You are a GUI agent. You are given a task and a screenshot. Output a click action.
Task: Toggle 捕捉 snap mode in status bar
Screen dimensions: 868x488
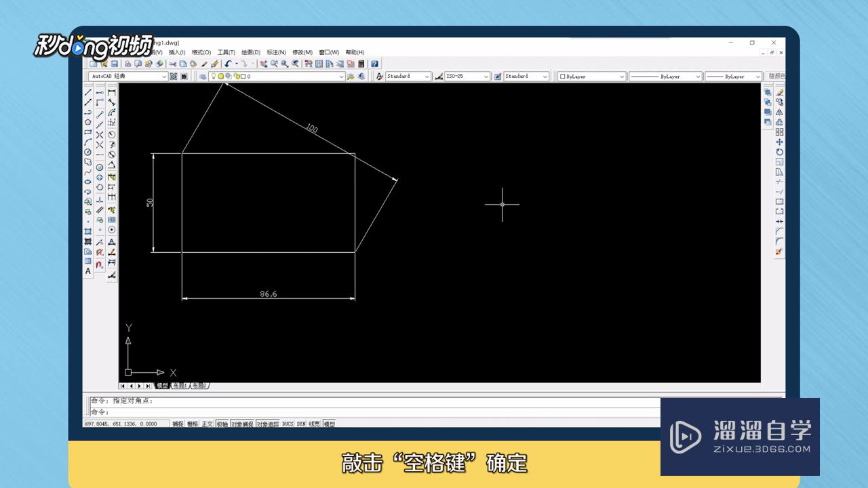178,424
